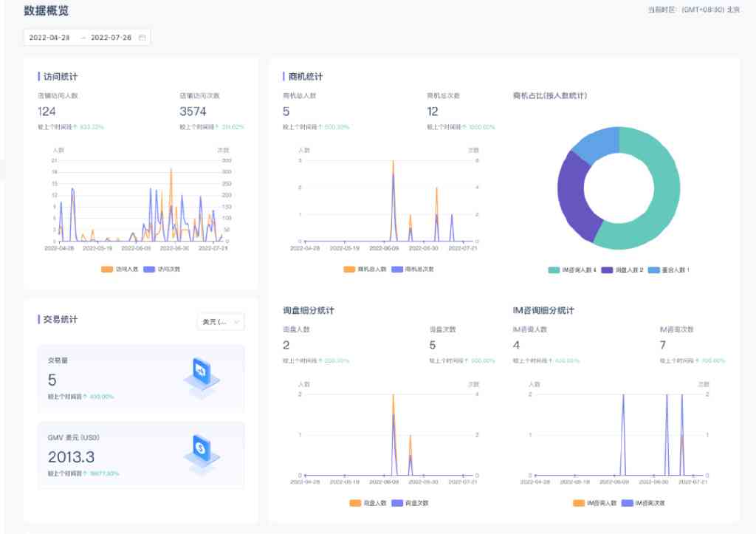
Task: Click the GMV dollar illustration icon
Action: click(x=201, y=451)
